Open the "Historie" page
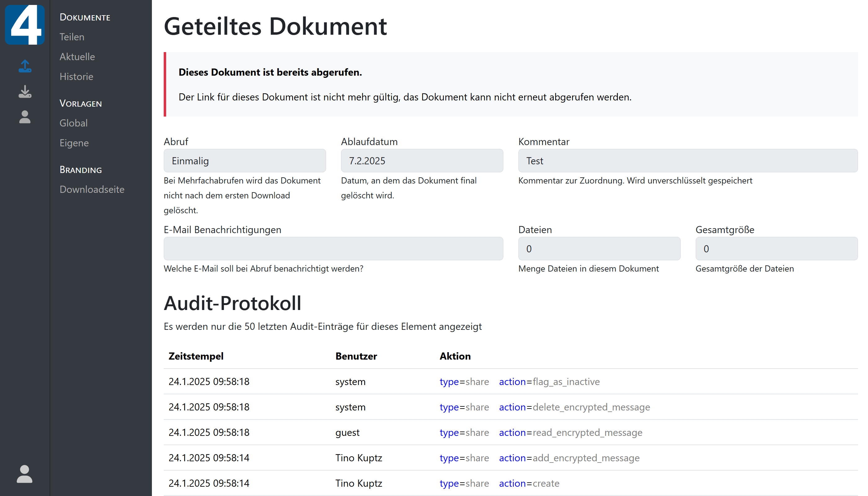This screenshot has width=868, height=496. (76, 76)
